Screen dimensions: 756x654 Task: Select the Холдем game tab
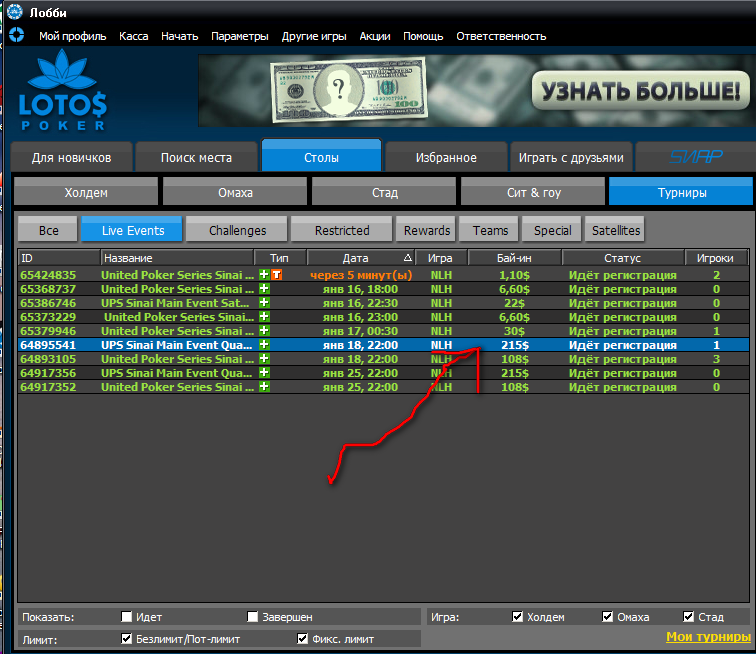[x=86, y=192]
